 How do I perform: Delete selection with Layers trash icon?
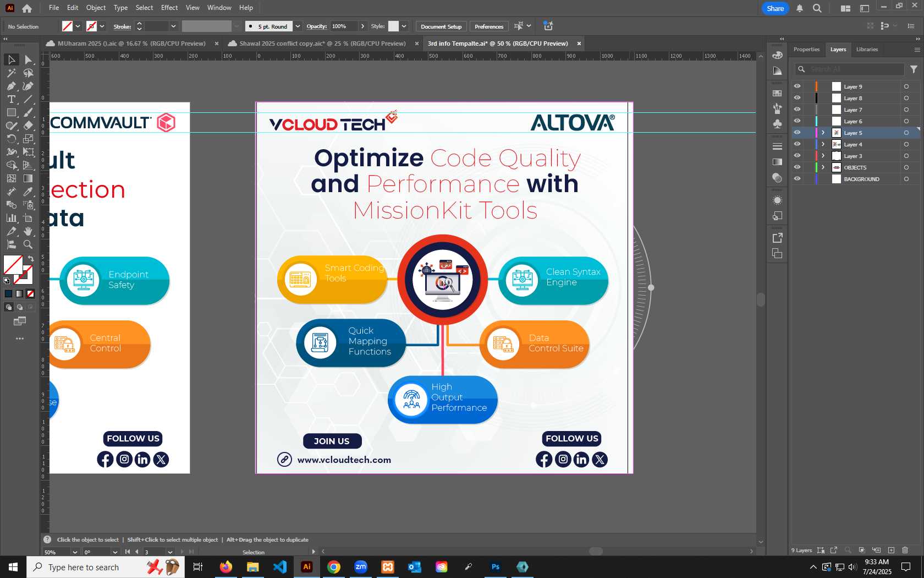[905, 550]
